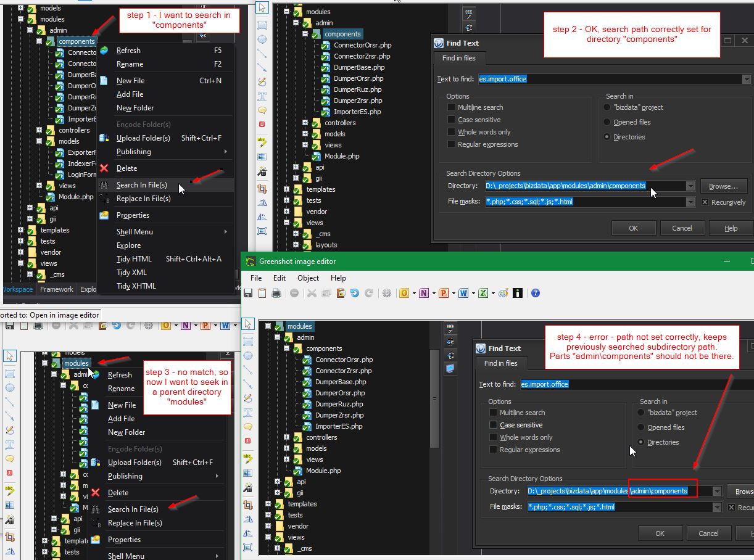Open the File menu in Greenshot image editor
The image size is (754, 560).
256,278
